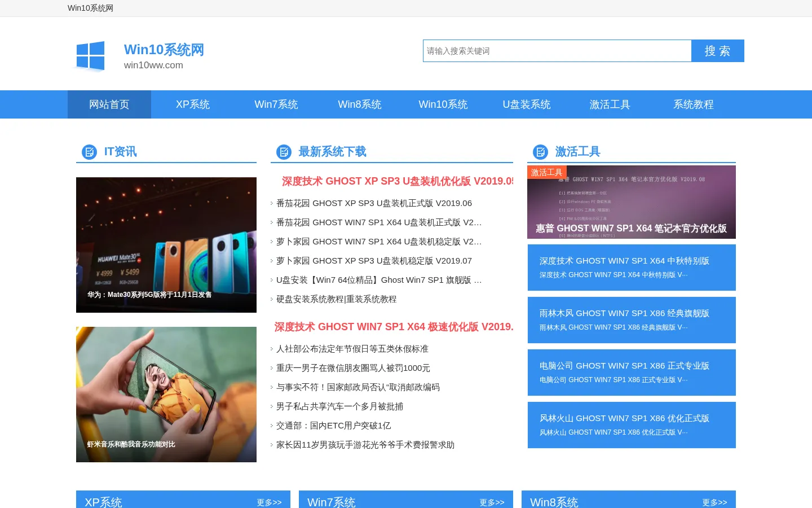
Task: Click the XP系统 panel heading
Action: click(103, 502)
